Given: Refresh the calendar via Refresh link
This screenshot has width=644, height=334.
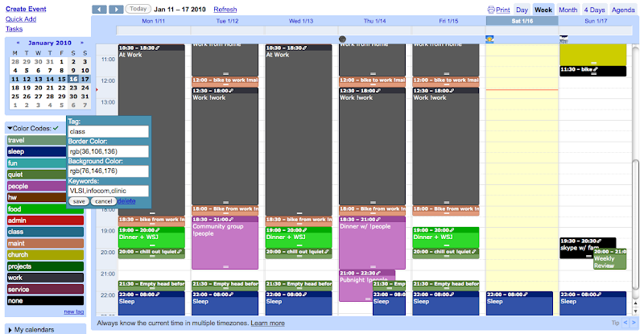Looking at the screenshot, I should click(x=225, y=10).
